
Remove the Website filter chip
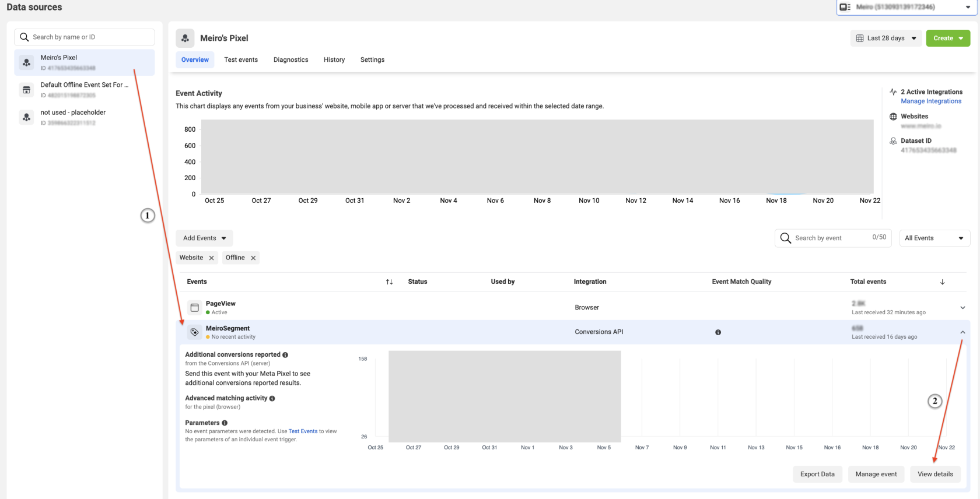coord(211,258)
